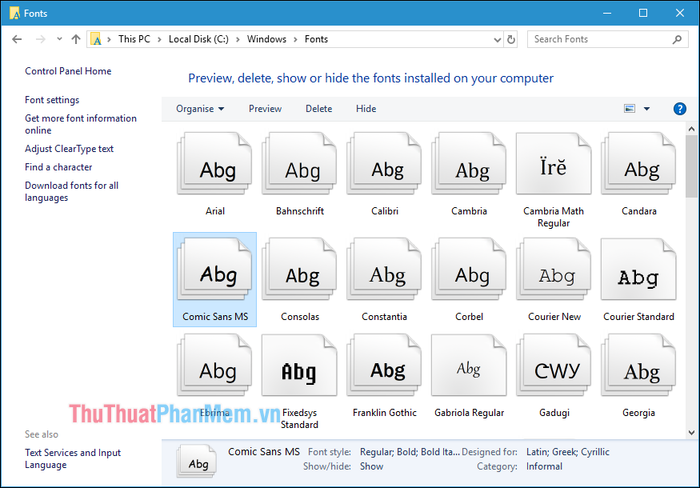Select the Courier New font icon
The width and height of the screenshot is (700, 488).
[554, 269]
